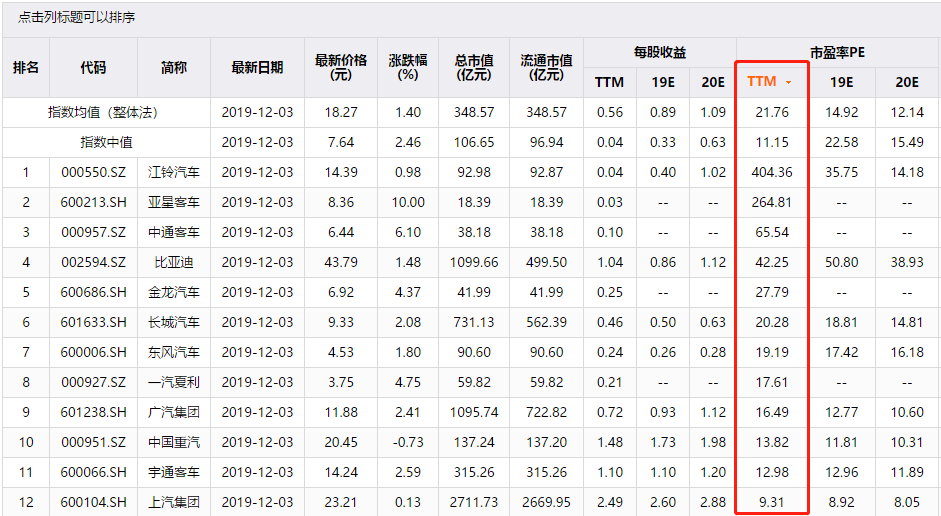Click PE TTM value 264.81

(772, 202)
